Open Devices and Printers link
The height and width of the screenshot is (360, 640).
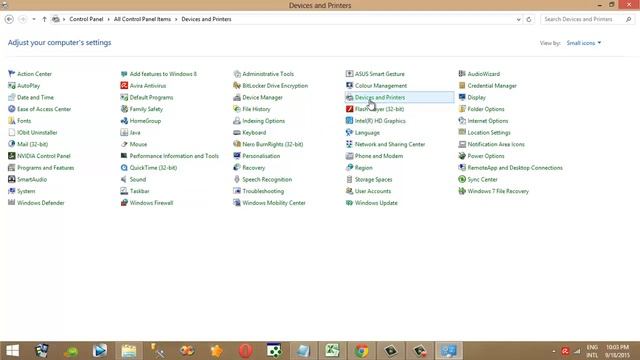[380, 97]
